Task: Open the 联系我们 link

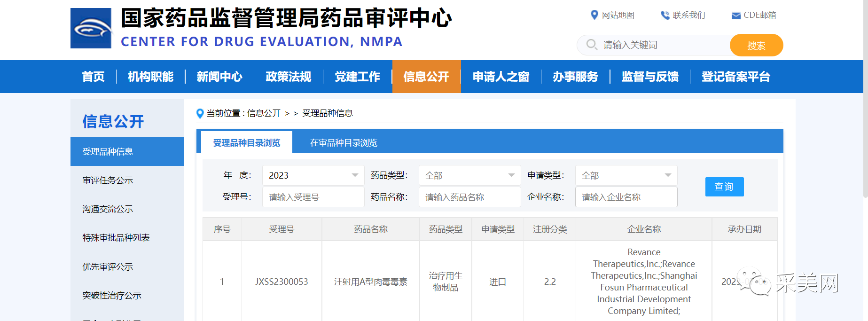Action: (x=689, y=15)
